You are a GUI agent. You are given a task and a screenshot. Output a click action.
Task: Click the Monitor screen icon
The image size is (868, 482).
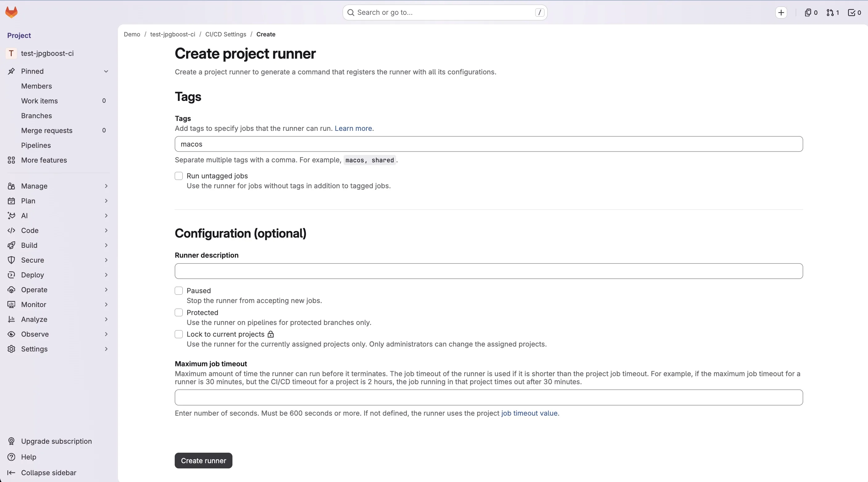pyautogui.click(x=11, y=305)
